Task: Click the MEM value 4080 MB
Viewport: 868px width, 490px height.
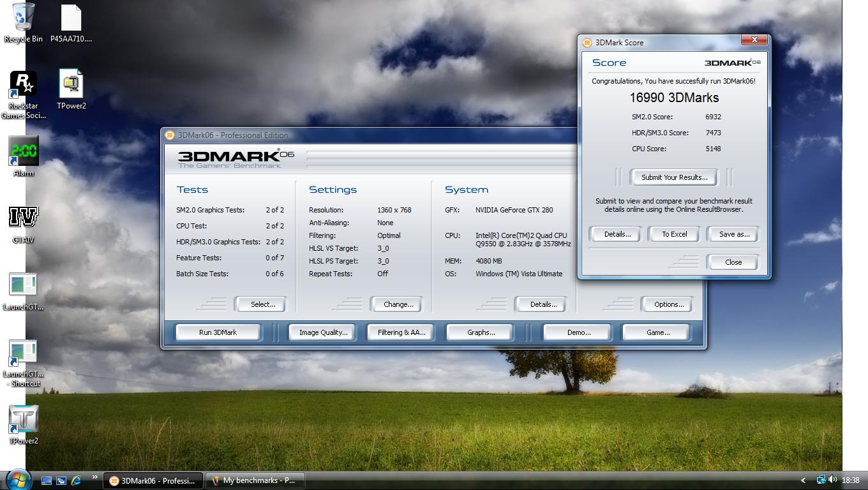Action: pos(488,261)
